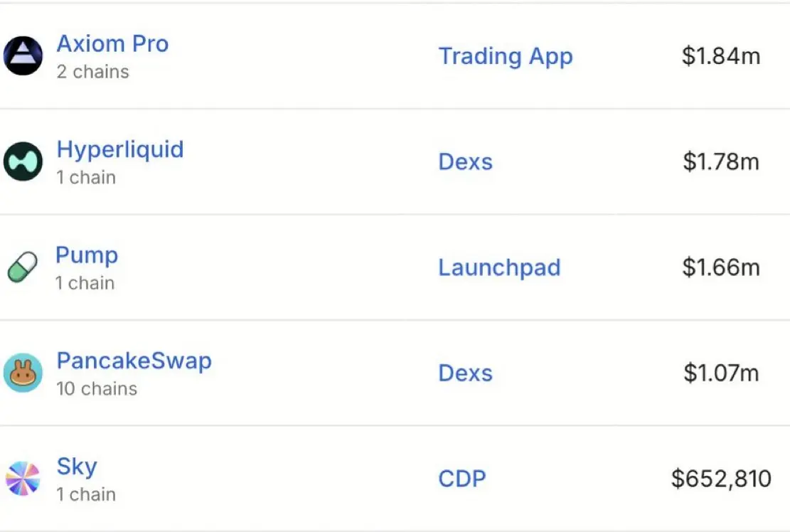
Task: Open the Sky protocol page
Action: pyautogui.click(x=77, y=467)
